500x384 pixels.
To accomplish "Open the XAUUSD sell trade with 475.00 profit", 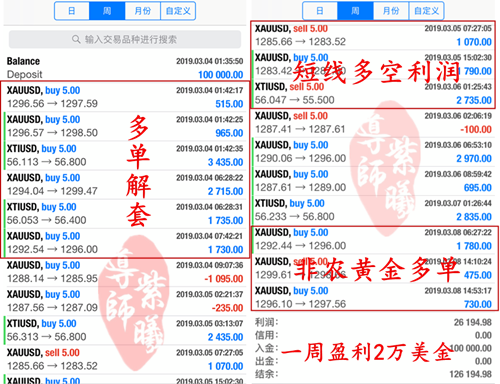I will [x=373, y=268].
